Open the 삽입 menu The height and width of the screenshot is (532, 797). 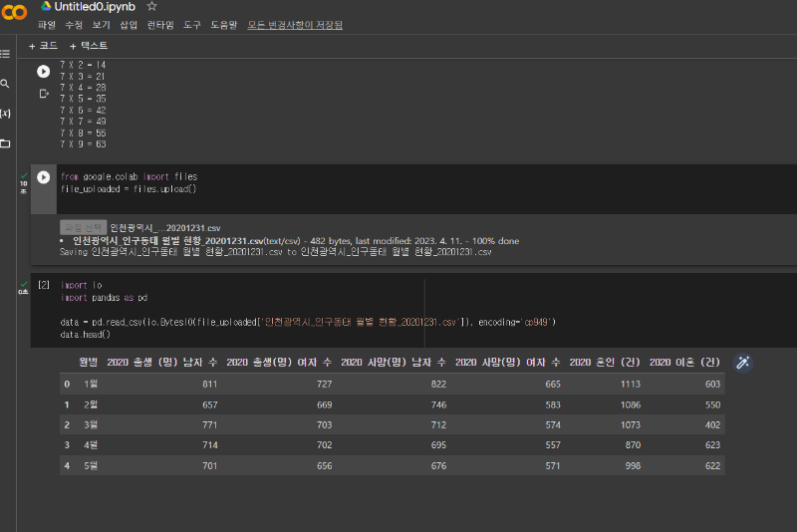129,25
